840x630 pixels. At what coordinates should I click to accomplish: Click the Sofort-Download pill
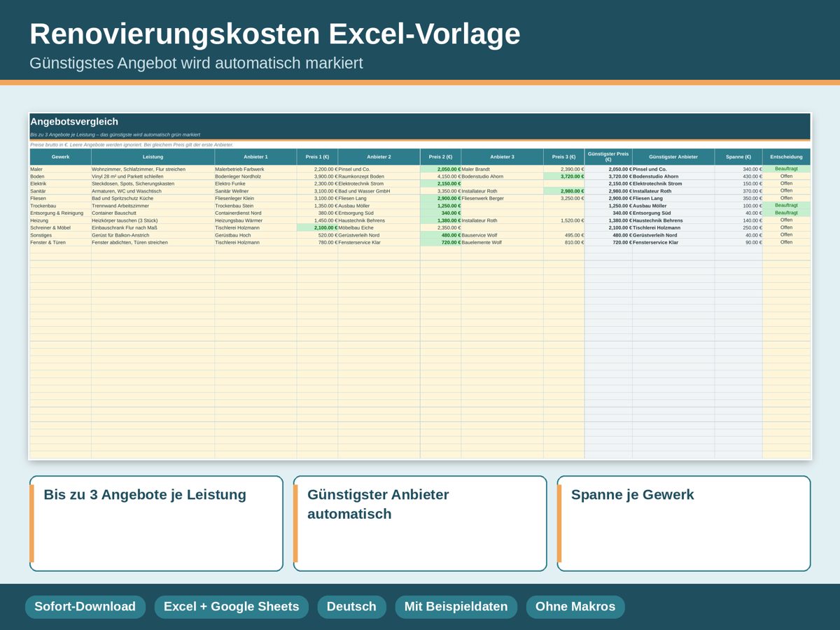tap(85, 607)
